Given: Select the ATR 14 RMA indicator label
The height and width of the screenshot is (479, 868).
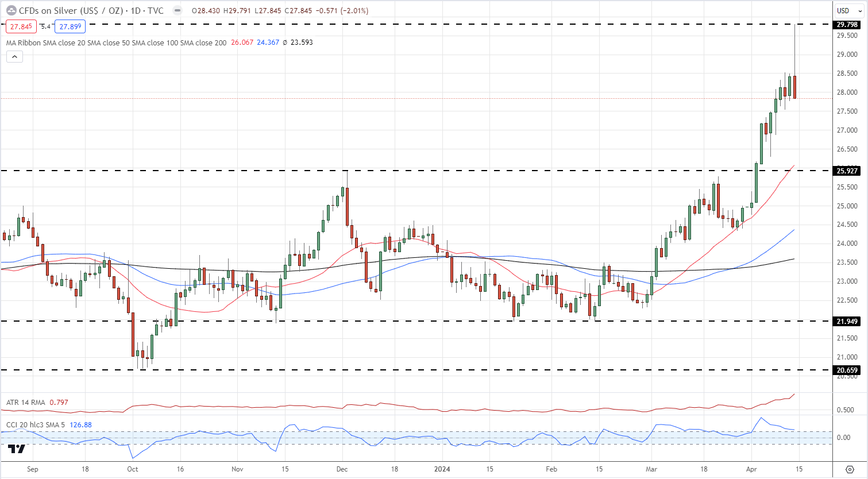Looking at the screenshot, I should tap(26, 403).
